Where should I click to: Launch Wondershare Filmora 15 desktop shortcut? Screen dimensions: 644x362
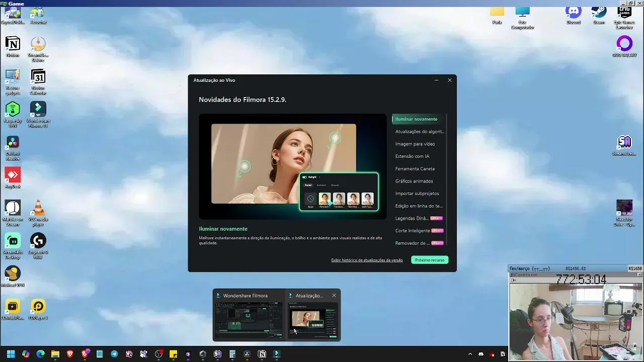(38, 115)
